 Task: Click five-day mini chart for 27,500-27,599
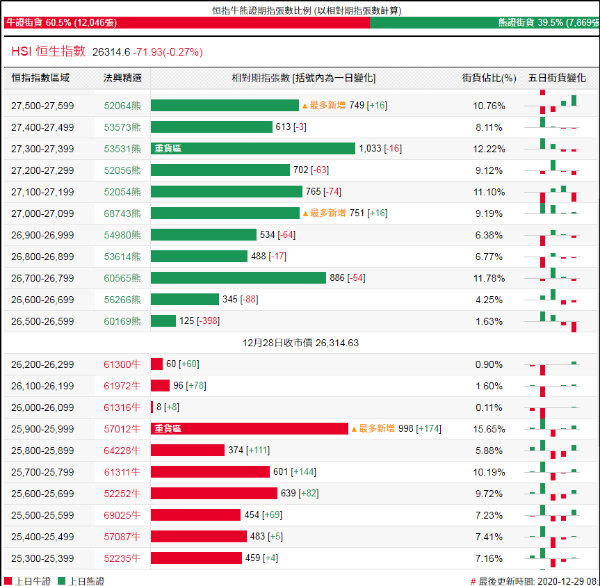click(553, 102)
